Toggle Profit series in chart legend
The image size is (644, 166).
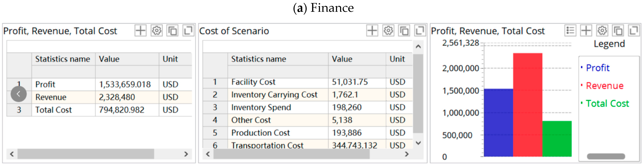pyautogui.click(x=597, y=68)
